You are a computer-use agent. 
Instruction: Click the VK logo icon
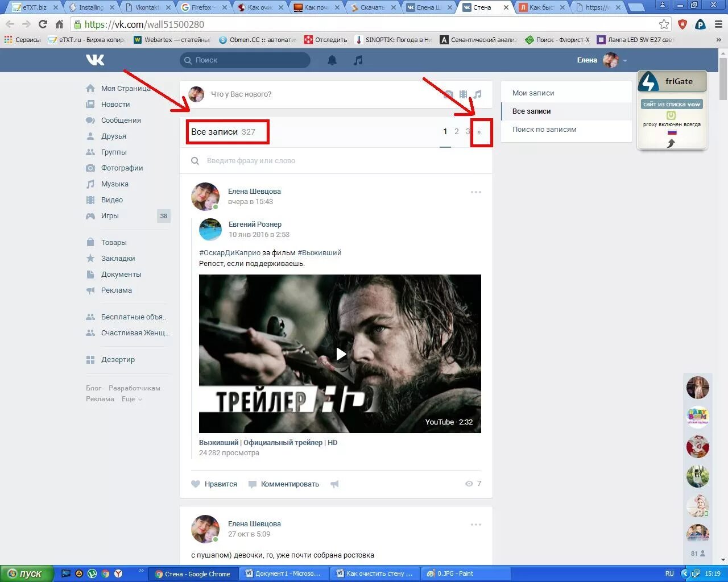point(95,60)
